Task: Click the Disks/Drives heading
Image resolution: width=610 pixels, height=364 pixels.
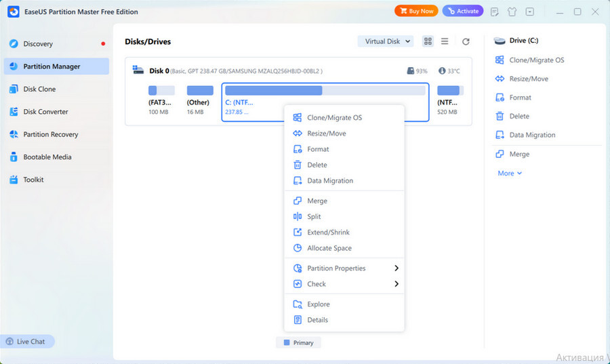Action: coord(148,41)
